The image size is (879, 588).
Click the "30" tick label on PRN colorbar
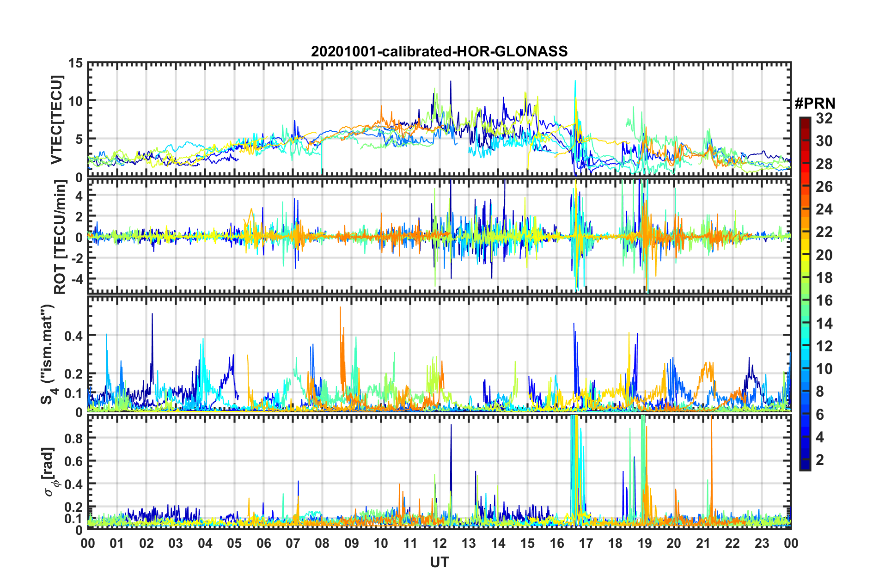point(824,141)
